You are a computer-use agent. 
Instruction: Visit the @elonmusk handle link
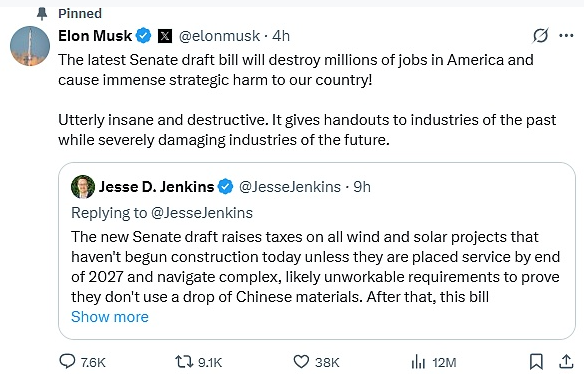click(x=219, y=36)
